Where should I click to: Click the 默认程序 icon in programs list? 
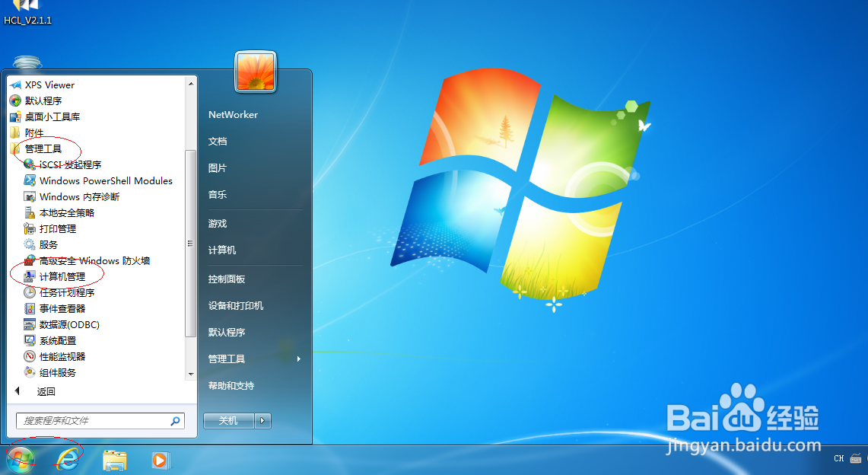(15, 100)
